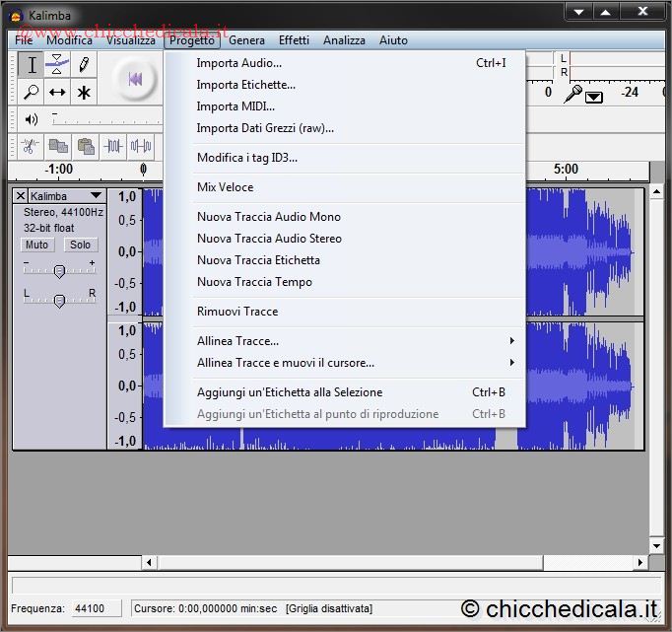The height and width of the screenshot is (632, 672).
Task: Open the Effetti menu
Action: point(294,40)
